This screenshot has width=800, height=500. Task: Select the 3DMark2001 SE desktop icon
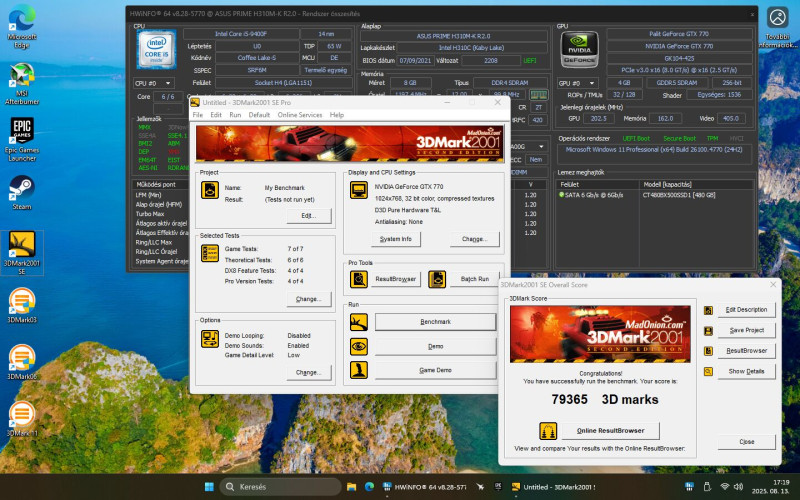(x=22, y=253)
